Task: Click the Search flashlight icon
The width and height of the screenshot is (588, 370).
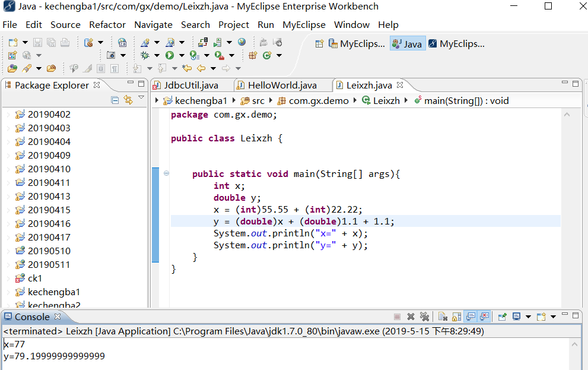Action: (x=26, y=68)
